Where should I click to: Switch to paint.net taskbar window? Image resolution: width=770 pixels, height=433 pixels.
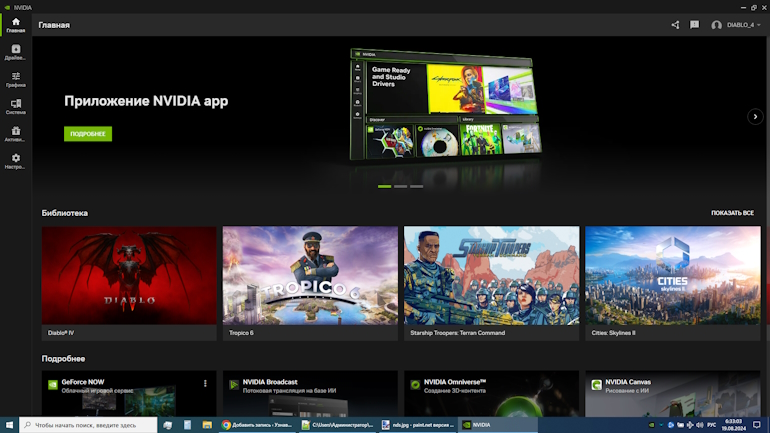coord(417,425)
